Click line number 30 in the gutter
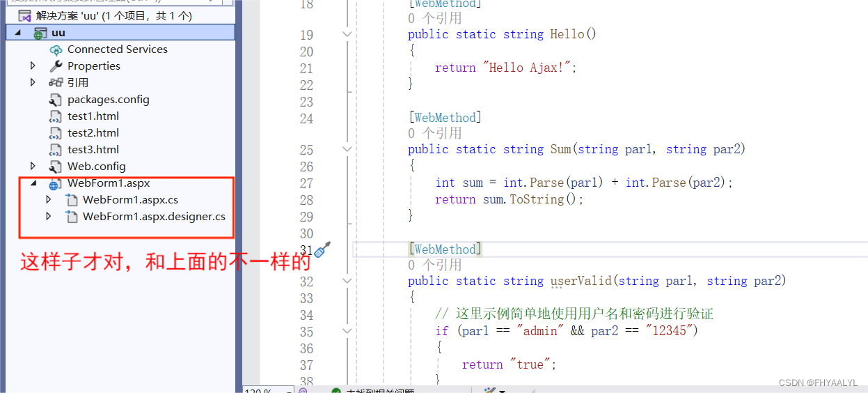868x393 pixels. click(x=306, y=233)
